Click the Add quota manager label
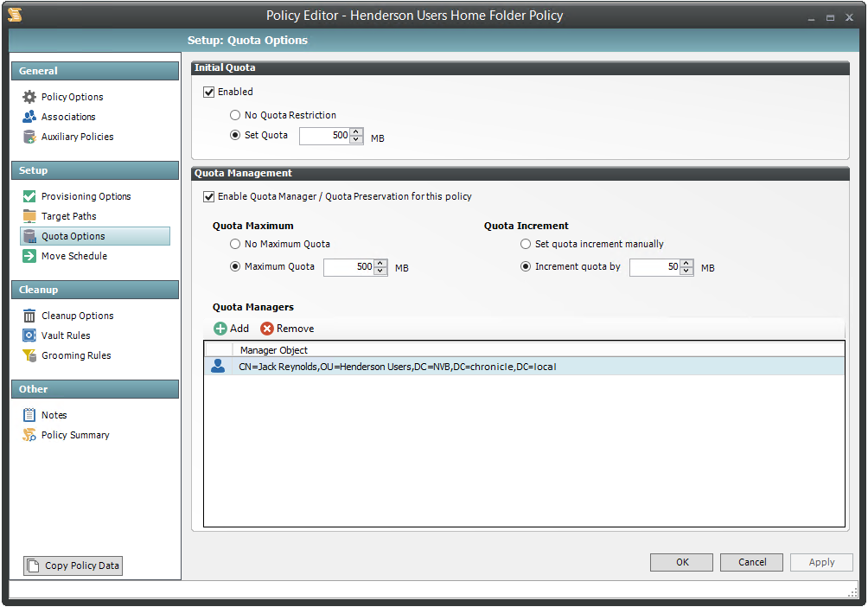This screenshot has width=868, height=607. pos(239,329)
